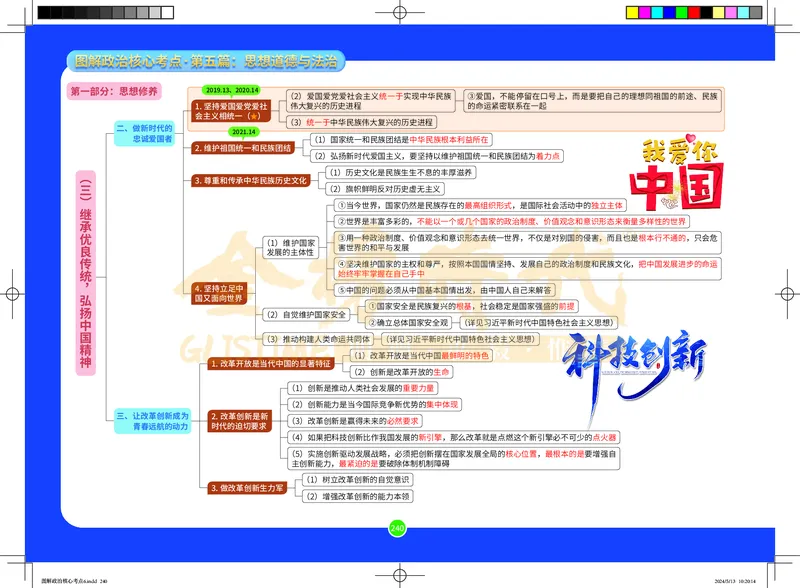800x588 pixels.
Task: Select the magenta swatch in the color calibration strip
Action: click(645, 12)
